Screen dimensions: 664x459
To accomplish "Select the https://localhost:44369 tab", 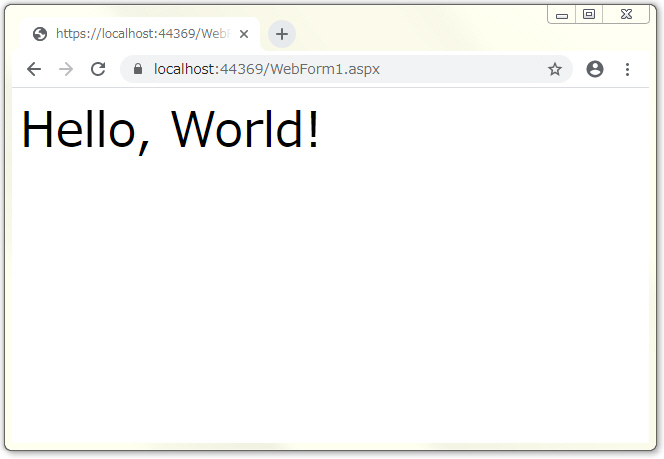I will pos(140,34).
